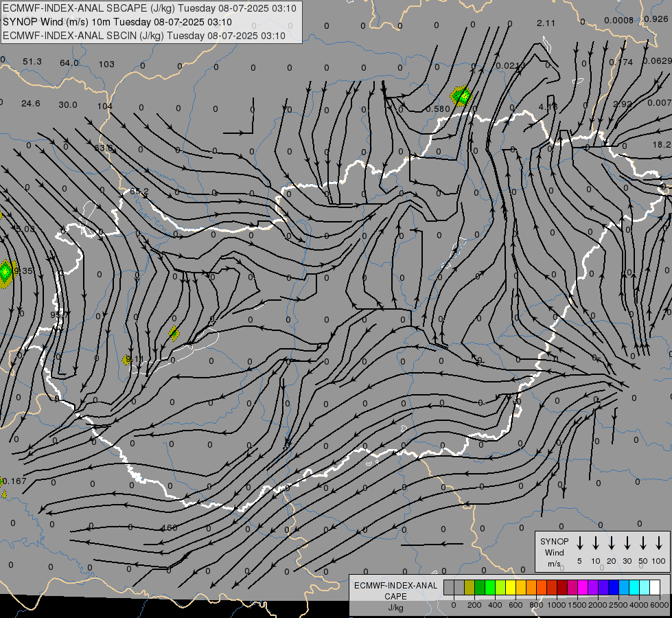Click the map value 18.2

(x=662, y=145)
